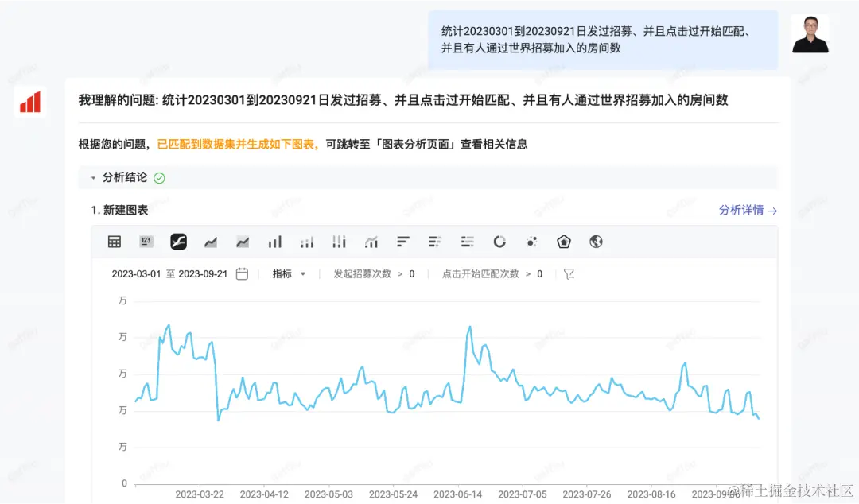Select the 123 number card chart type
The image size is (859, 504).
click(x=146, y=242)
